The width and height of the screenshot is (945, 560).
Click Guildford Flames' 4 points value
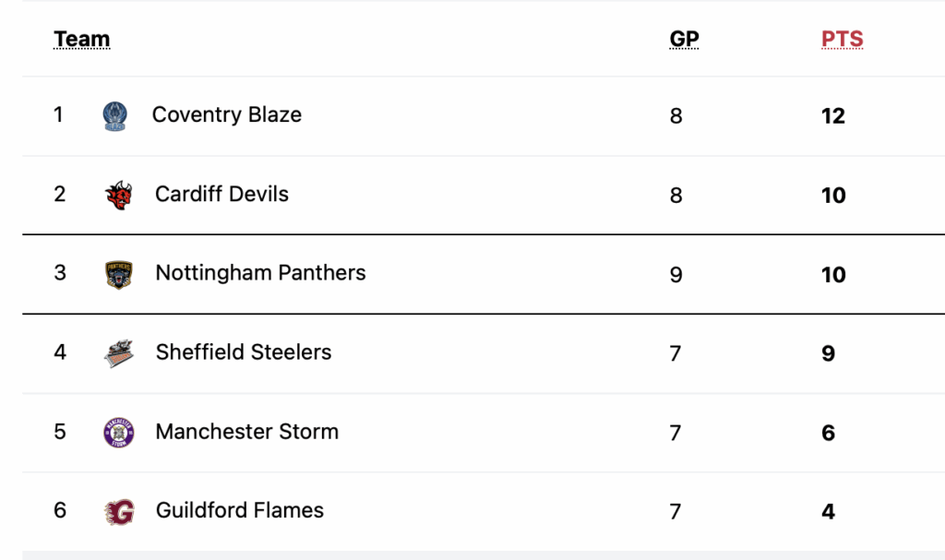click(828, 512)
